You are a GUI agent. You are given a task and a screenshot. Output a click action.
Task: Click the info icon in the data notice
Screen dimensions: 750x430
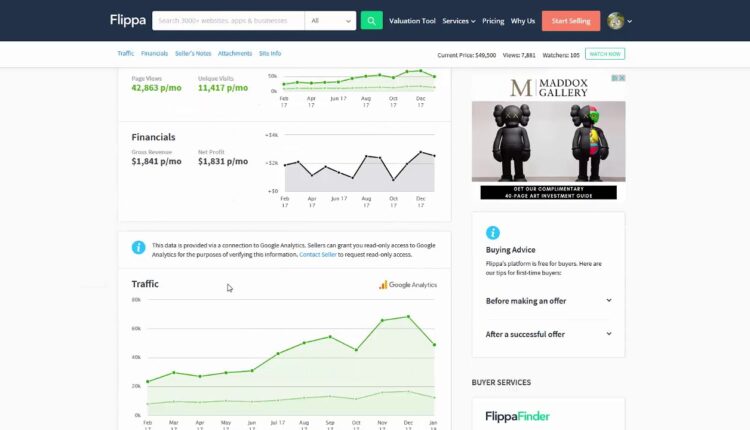(x=139, y=248)
